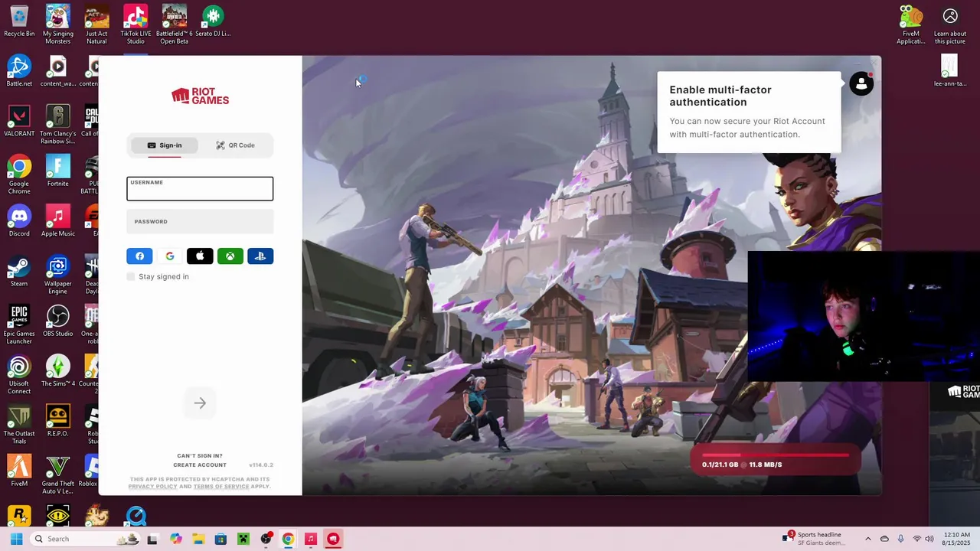Select Apple Music desktop icon
Image resolution: width=980 pixels, height=551 pixels.
coord(58,221)
